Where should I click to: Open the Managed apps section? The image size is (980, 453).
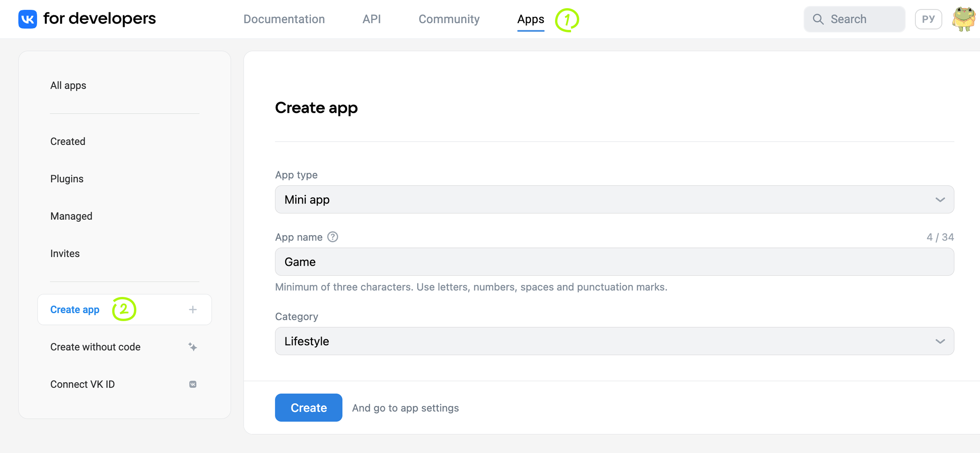tap(71, 216)
